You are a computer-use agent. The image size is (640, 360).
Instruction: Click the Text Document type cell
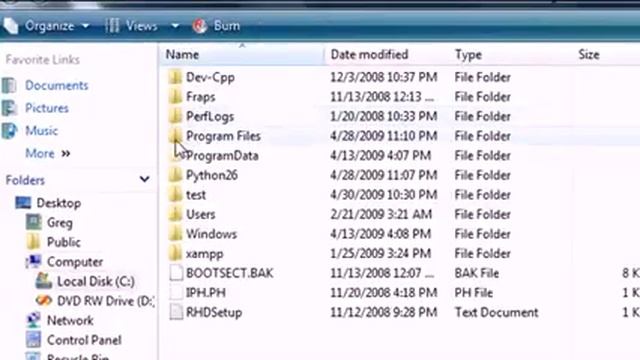point(496,313)
